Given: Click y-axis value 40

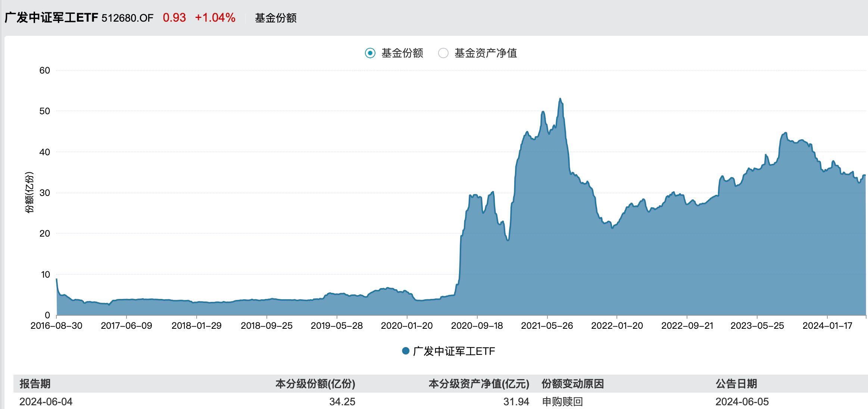Looking at the screenshot, I should (44, 152).
